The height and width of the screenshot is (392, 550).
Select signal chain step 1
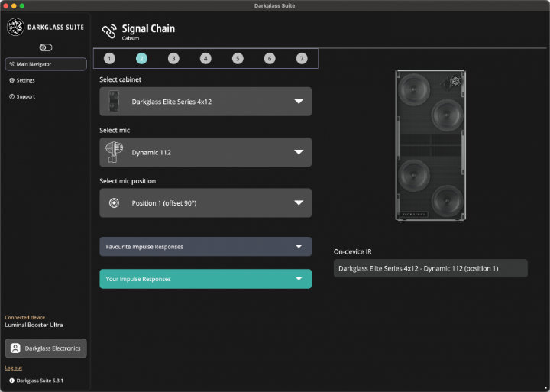pyautogui.click(x=109, y=58)
